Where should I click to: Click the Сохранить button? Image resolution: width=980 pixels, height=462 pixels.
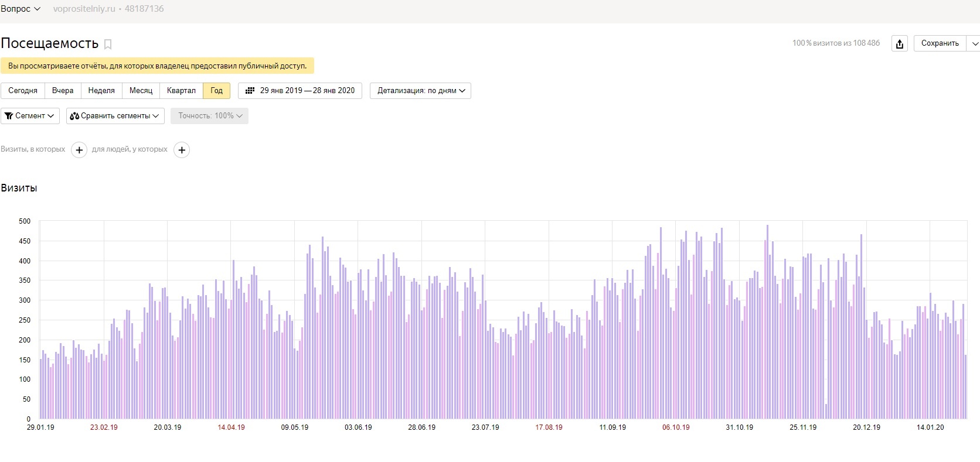[x=940, y=43]
